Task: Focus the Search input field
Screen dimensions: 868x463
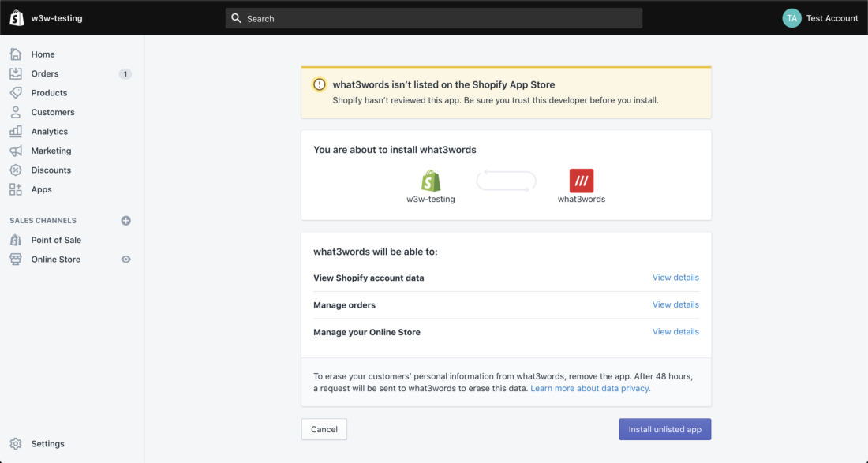Action: click(433, 18)
